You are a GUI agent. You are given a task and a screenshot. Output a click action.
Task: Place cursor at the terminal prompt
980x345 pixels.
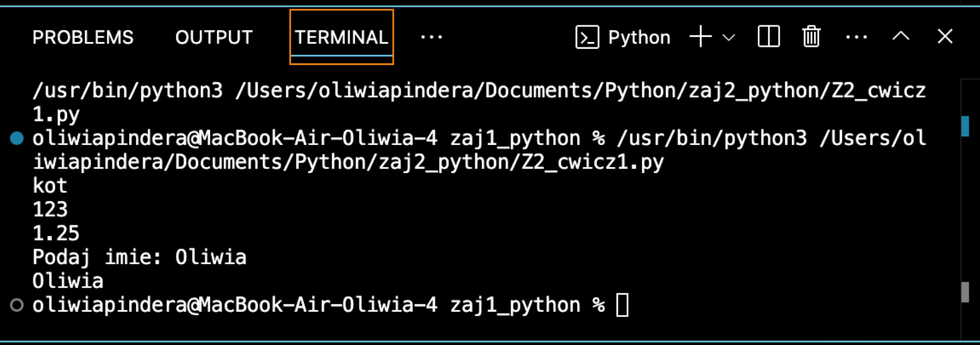pyautogui.click(x=622, y=306)
